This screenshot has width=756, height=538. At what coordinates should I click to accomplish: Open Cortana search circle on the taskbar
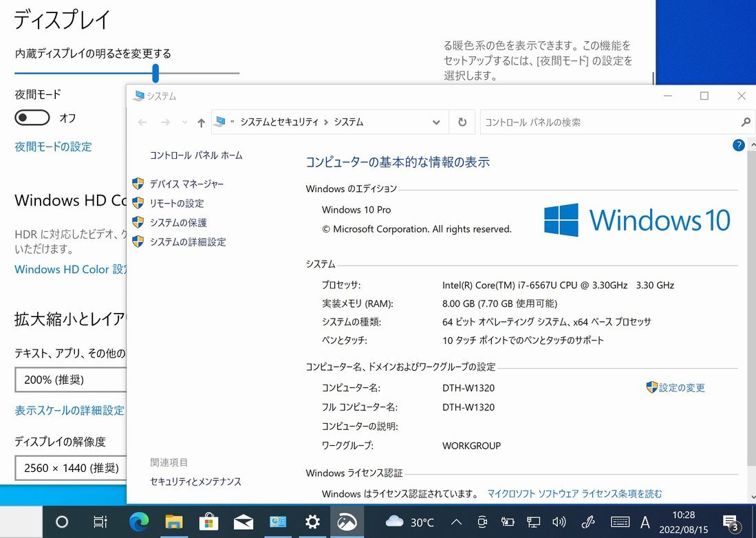62,521
